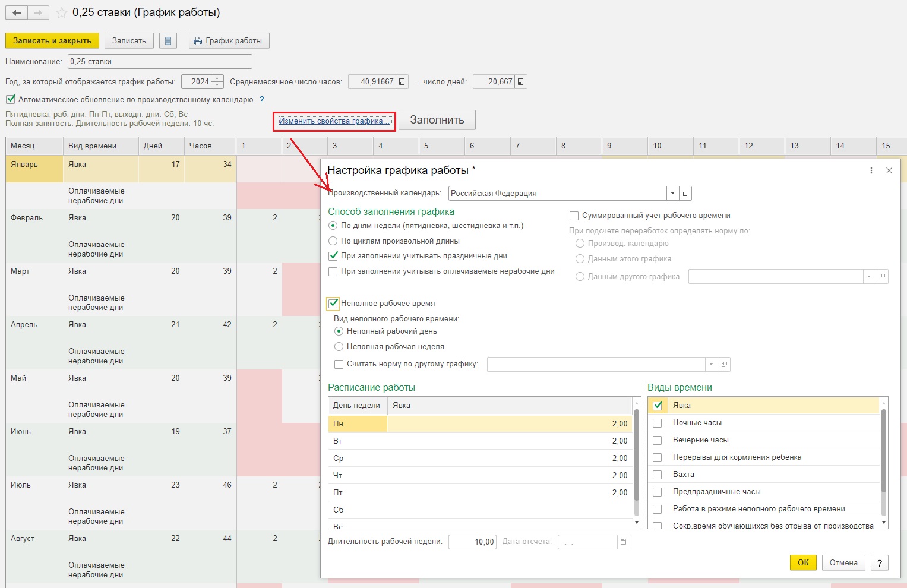The image size is (907, 588).
Task: Click the Записать button
Action: click(129, 40)
